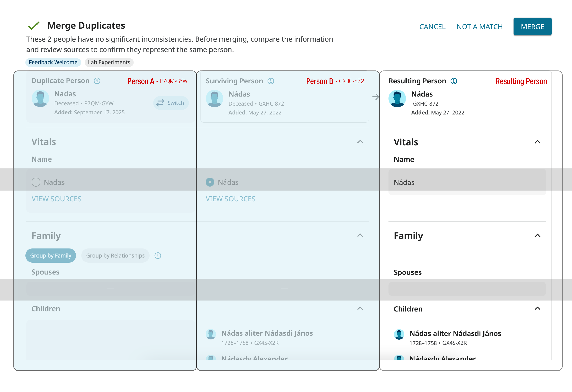Image resolution: width=572 pixels, height=392 pixels.
Task: Click Nádas surviving person avatar
Action: click(214, 99)
